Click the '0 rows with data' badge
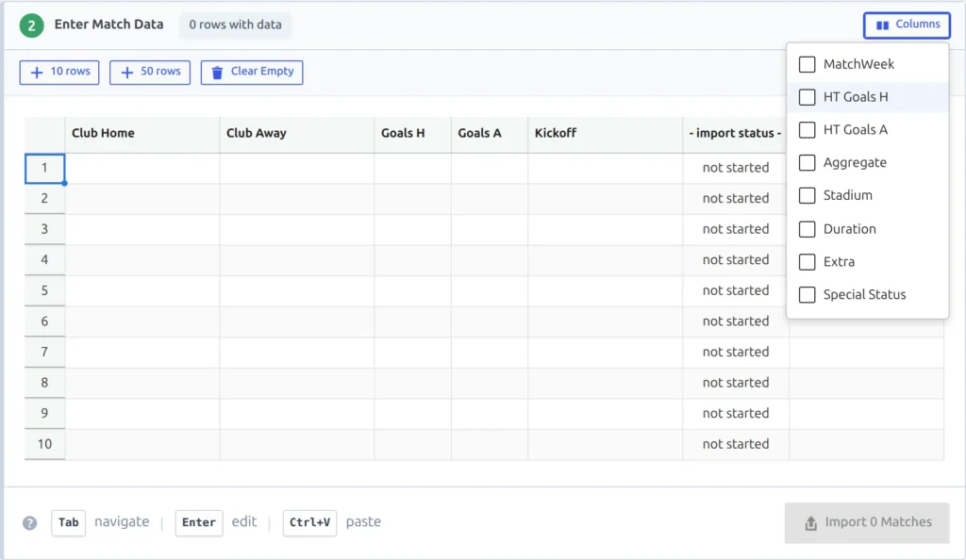966x560 pixels. pyautogui.click(x=235, y=25)
